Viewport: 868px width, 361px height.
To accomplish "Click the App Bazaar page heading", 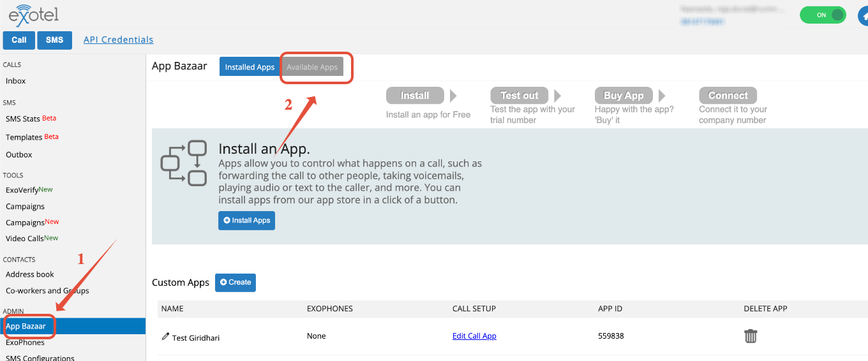I will tap(179, 66).
